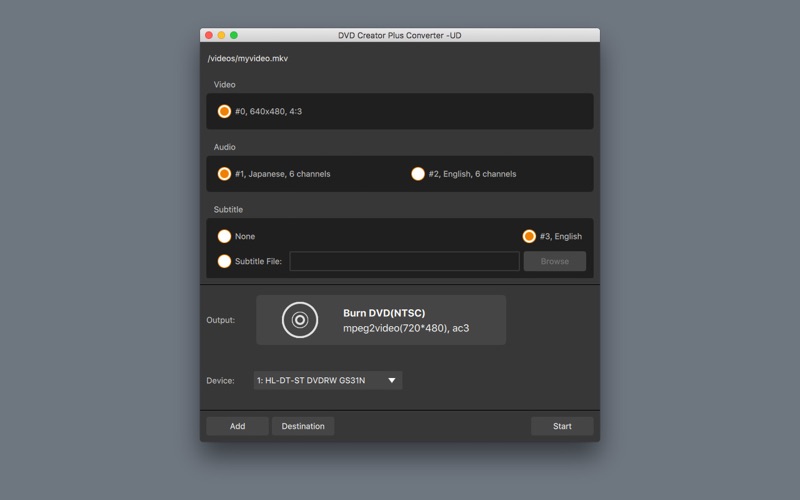800x500 pixels.
Task: Start the DVD conversion
Action: click(x=562, y=426)
